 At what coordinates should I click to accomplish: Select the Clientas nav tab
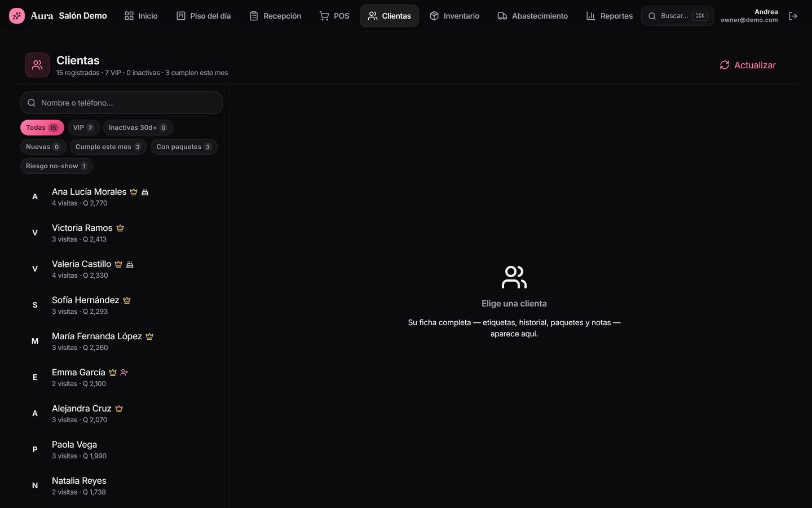click(x=390, y=16)
